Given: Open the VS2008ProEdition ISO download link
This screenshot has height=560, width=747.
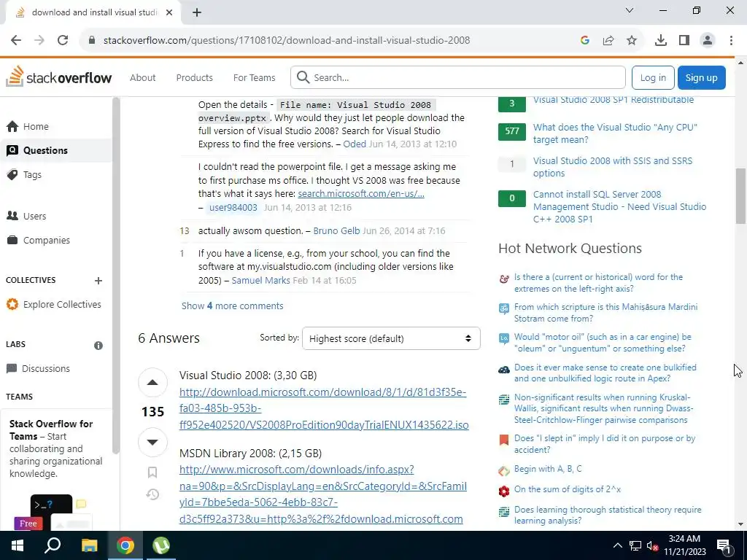Looking at the screenshot, I should click(324, 408).
